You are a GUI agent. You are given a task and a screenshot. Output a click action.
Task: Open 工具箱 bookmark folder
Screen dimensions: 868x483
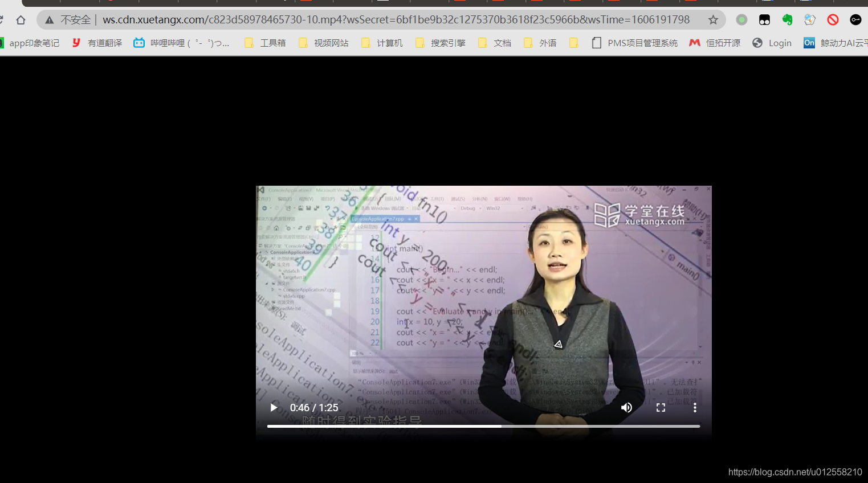[x=265, y=43]
